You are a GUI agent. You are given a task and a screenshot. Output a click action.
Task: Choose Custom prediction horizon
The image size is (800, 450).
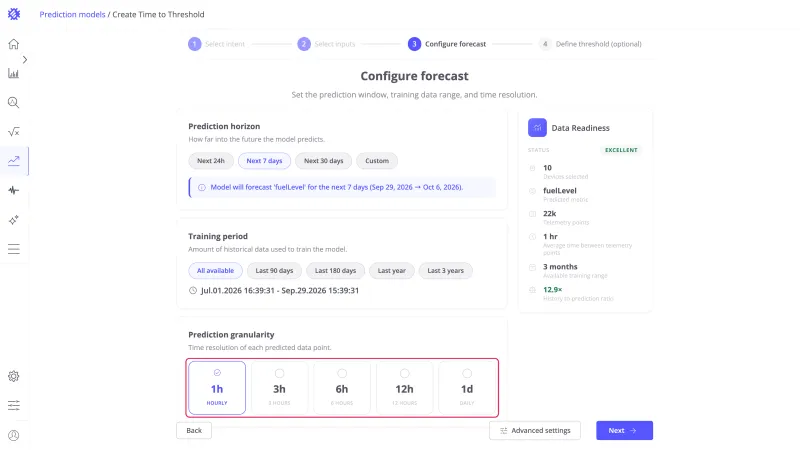tap(377, 161)
